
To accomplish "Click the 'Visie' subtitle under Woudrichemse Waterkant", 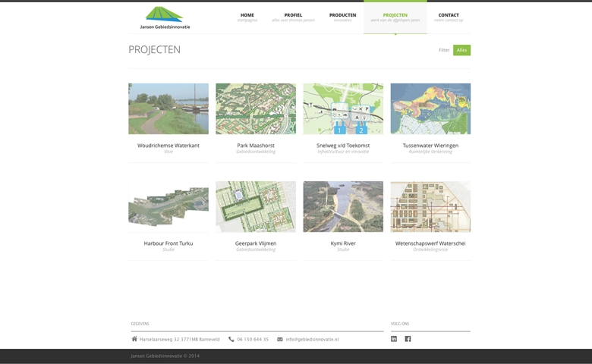I will click(x=168, y=152).
